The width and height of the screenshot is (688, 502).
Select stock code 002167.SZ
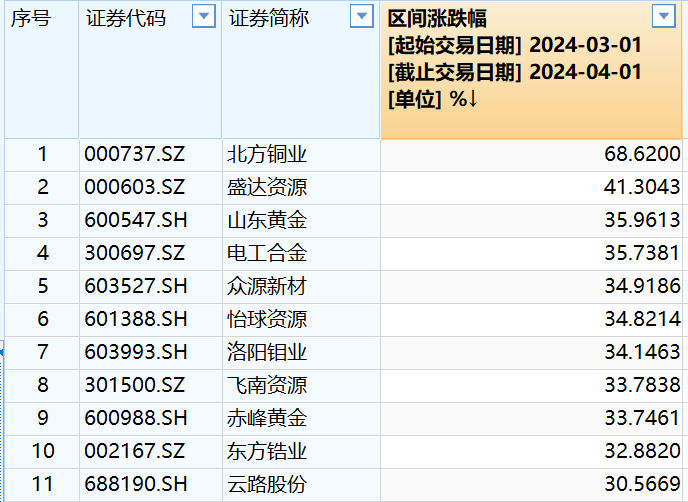click(135, 451)
